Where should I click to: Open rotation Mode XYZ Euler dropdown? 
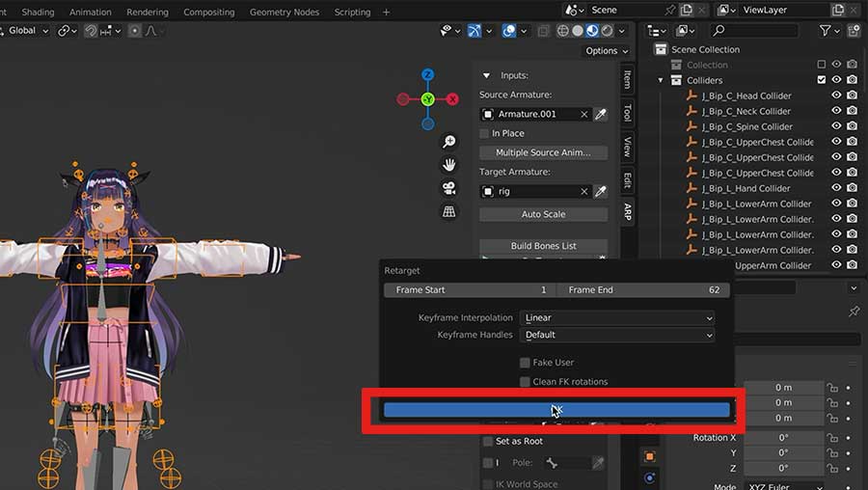[783, 485]
